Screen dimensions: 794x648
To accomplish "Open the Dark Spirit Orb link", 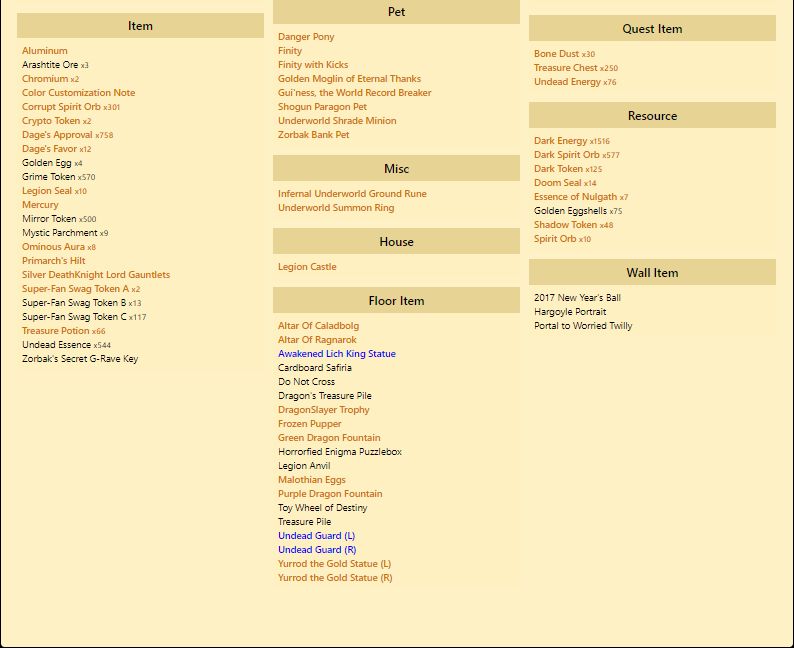I will coord(567,155).
